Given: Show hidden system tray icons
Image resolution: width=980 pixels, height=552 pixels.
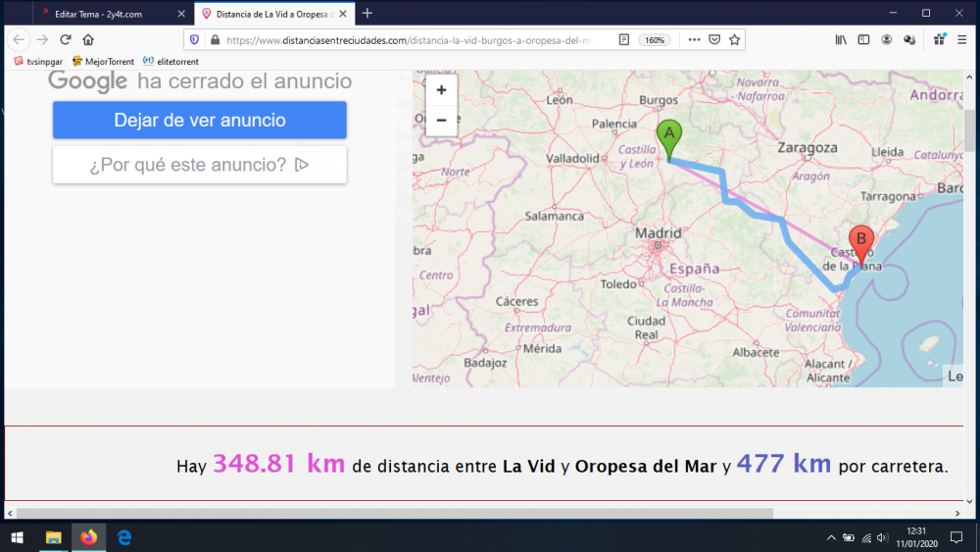Looking at the screenshot, I should (831, 537).
